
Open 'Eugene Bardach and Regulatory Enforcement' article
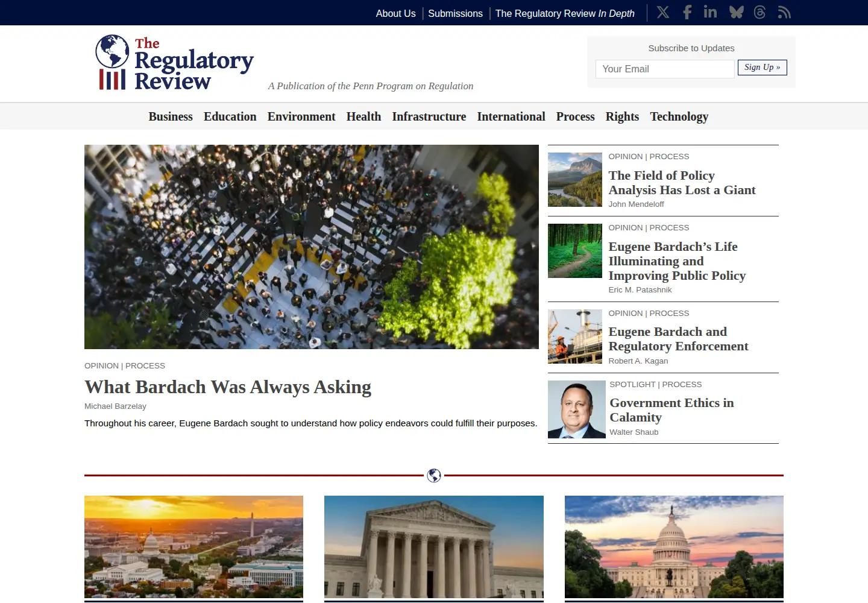(x=678, y=339)
